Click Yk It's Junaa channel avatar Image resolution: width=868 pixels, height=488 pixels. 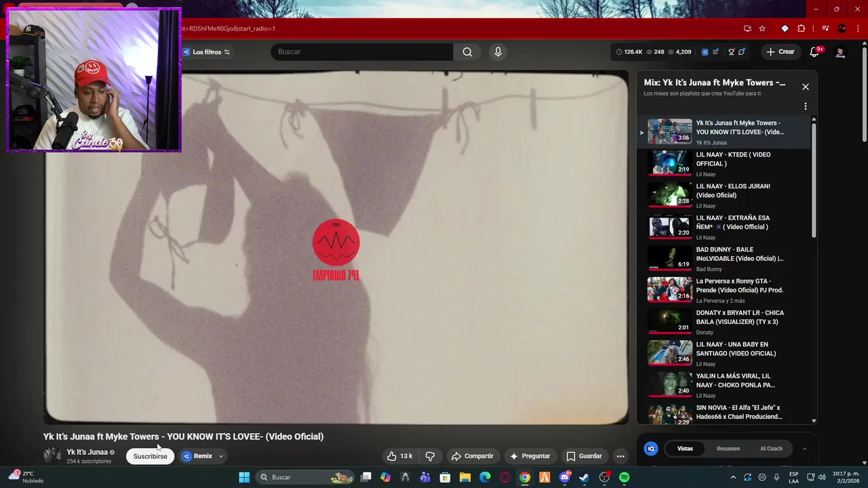(52, 455)
